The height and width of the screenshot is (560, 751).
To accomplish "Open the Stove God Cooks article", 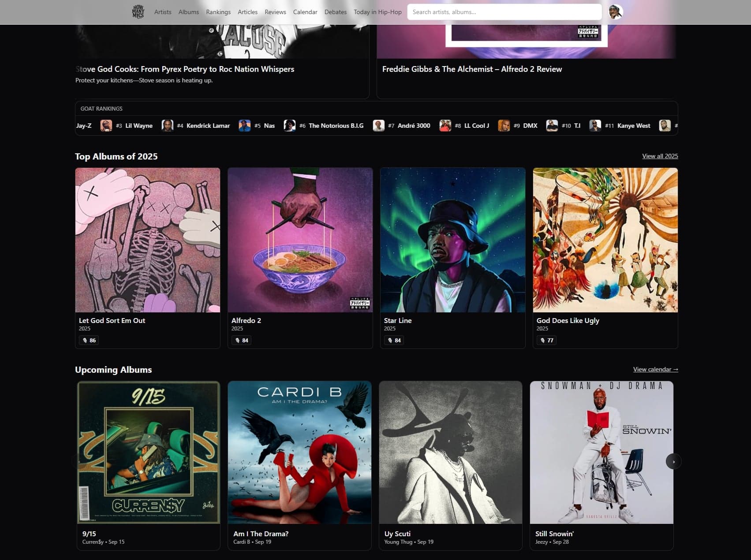I will point(185,69).
